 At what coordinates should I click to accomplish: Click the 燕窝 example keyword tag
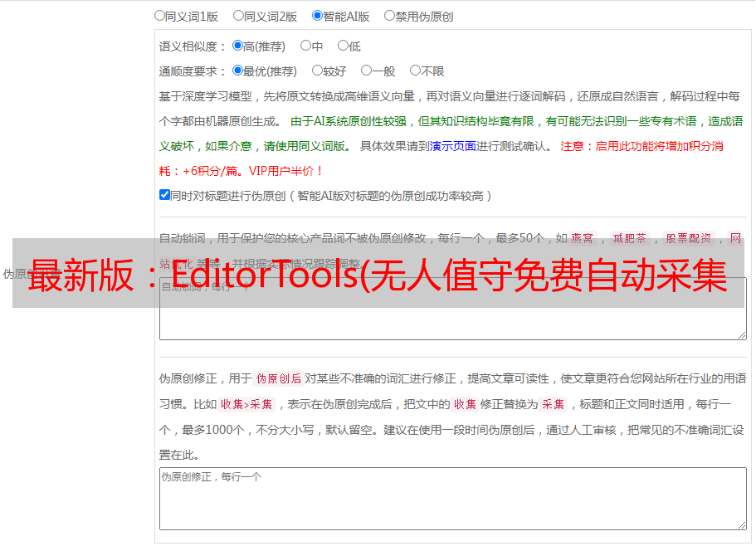coord(582,238)
